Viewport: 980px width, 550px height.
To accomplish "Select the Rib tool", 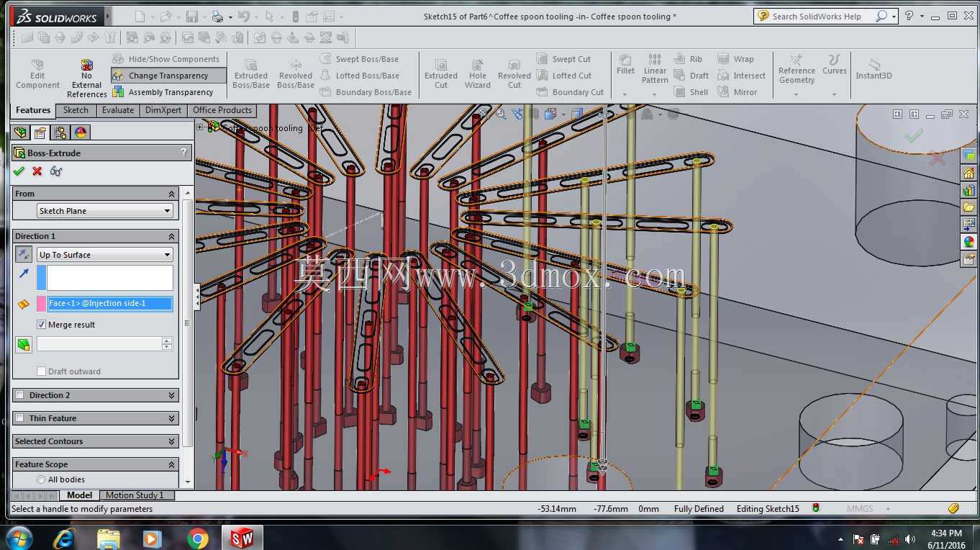I will (689, 59).
